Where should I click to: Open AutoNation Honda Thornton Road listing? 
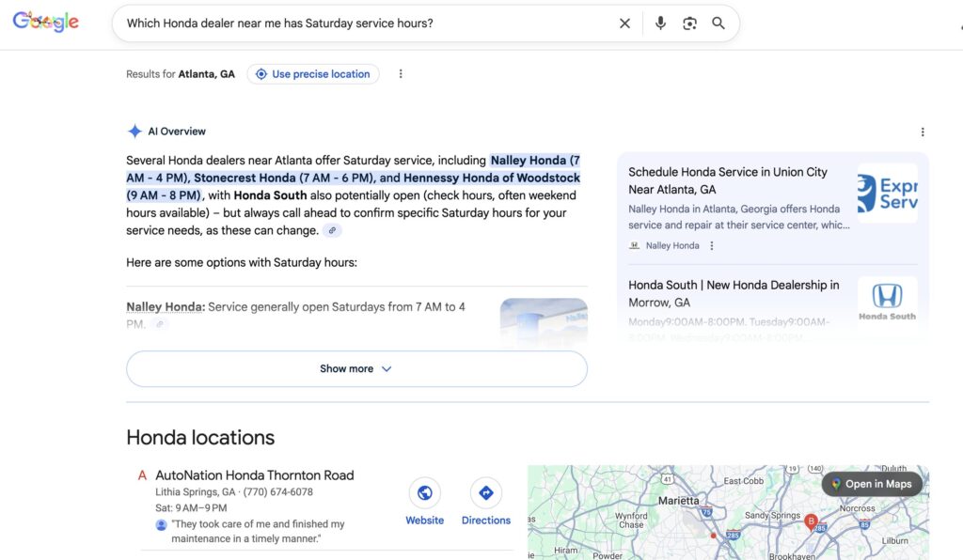pyautogui.click(x=255, y=474)
